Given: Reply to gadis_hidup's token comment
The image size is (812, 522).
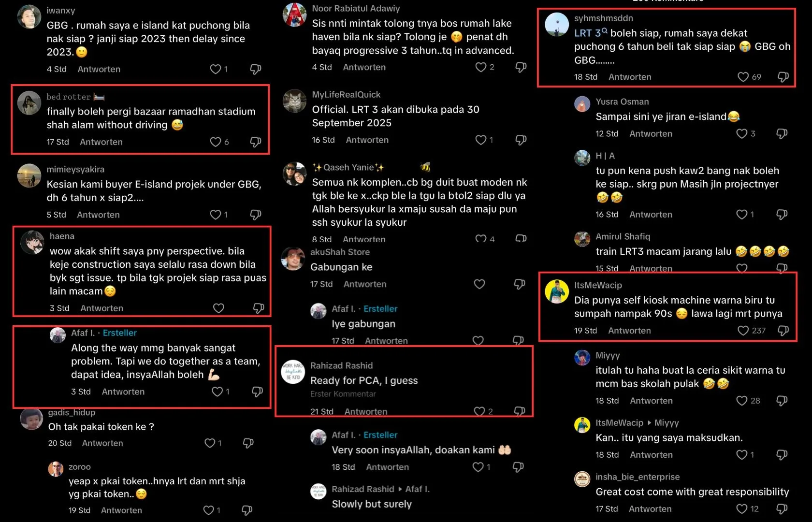Looking at the screenshot, I should pyautogui.click(x=102, y=443).
